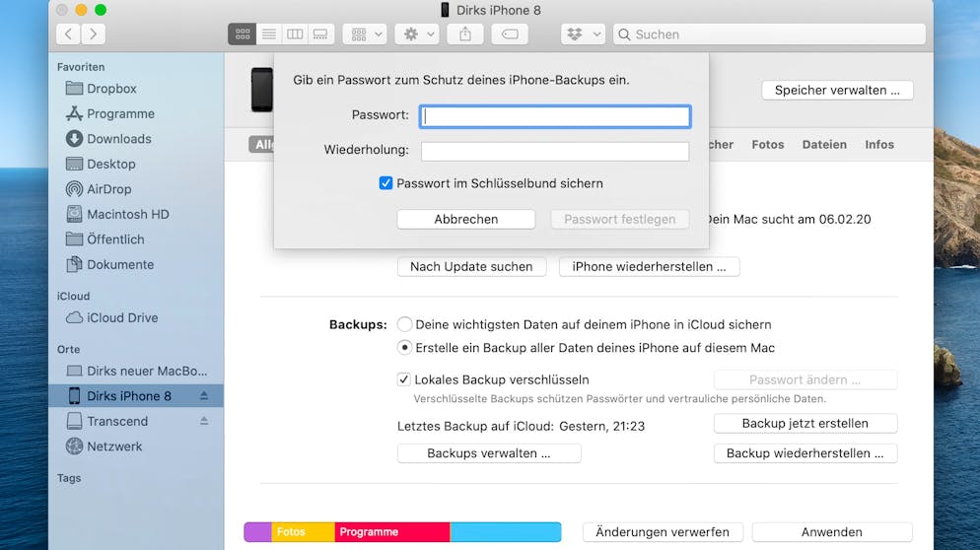This screenshot has width=980, height=550.
Task: Click Speicher verwalten button
Action: pyautogui.click(x=837, y=90)
